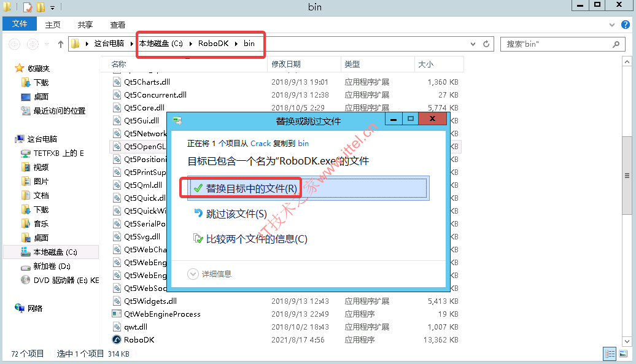Open the Quick Access Toolbar customize dropdown
This screenshot has width=636, height=364.
pos(52,7)
